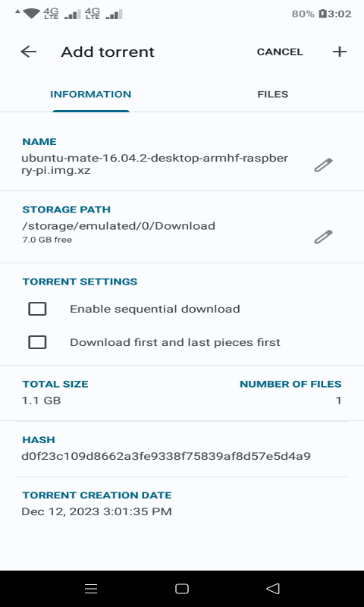This screenshot has width=364, height=607.
Task: Open Android recent apps menu icon
Action: [x=91, y=589]
